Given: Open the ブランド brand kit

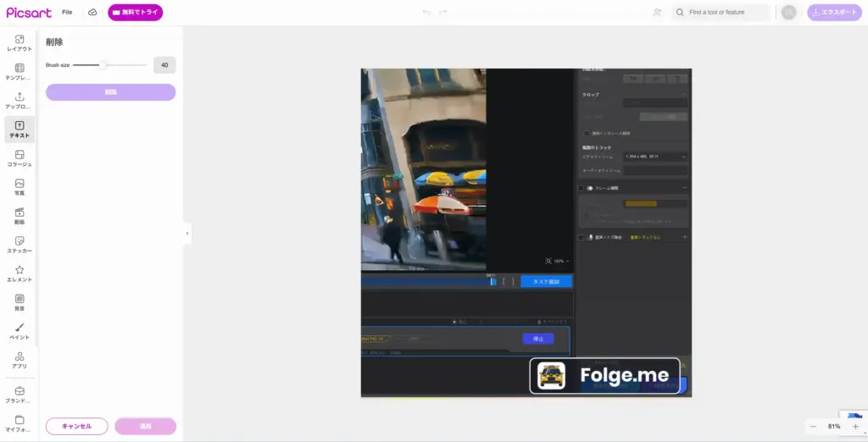Looking at the screenshot, I should [19, 395].
